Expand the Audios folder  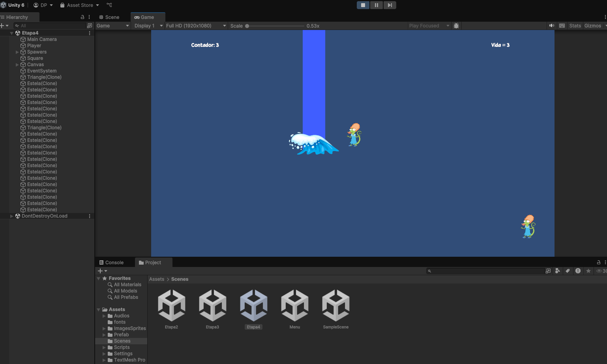point(104,316)
